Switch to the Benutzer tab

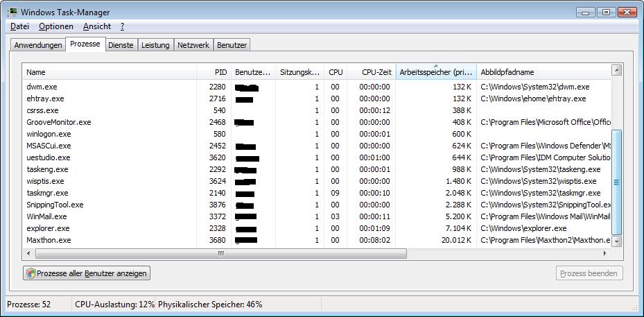[x=232, y=45]
